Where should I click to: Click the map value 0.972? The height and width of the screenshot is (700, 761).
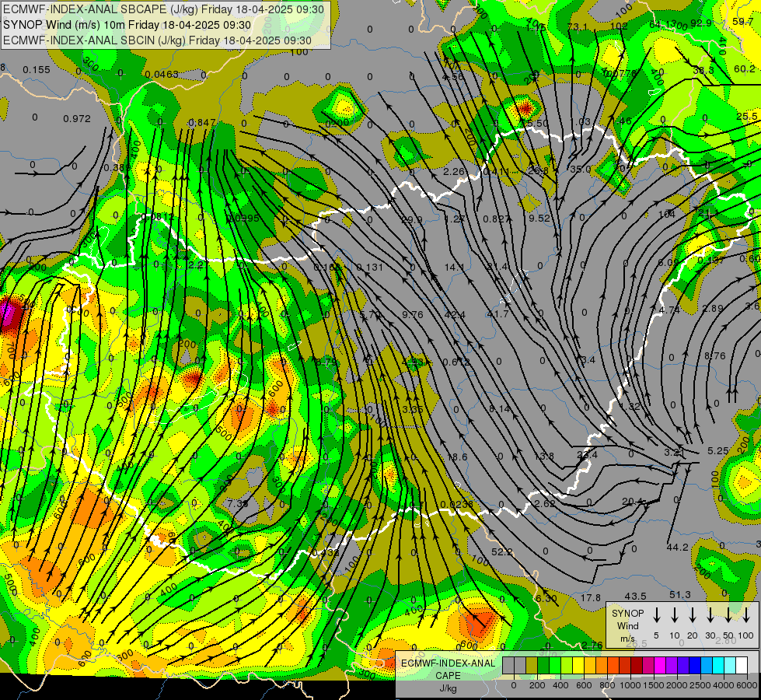77,118
